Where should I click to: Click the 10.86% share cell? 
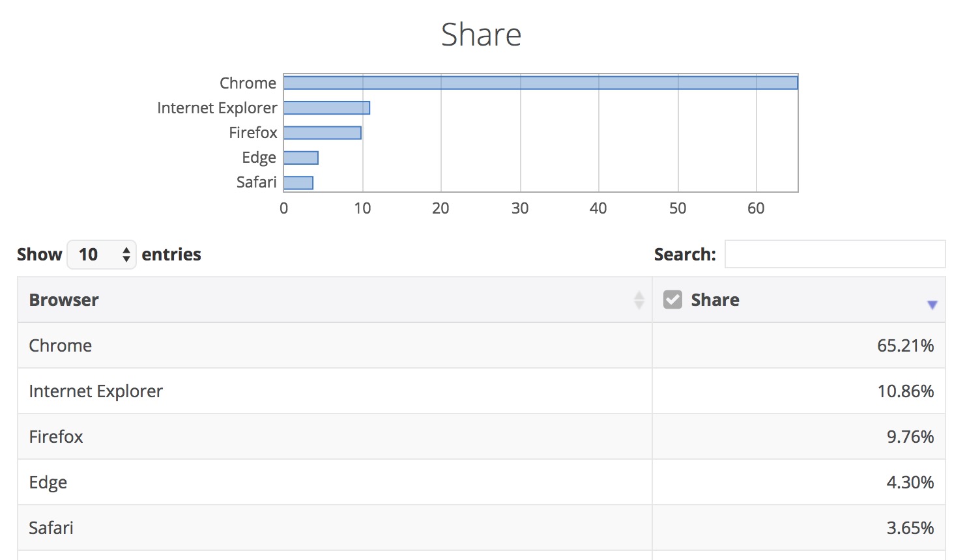tap(905, 391)
